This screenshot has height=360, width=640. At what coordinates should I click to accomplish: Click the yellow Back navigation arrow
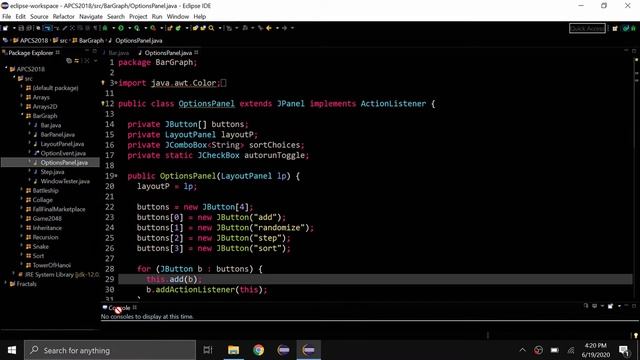269,28
